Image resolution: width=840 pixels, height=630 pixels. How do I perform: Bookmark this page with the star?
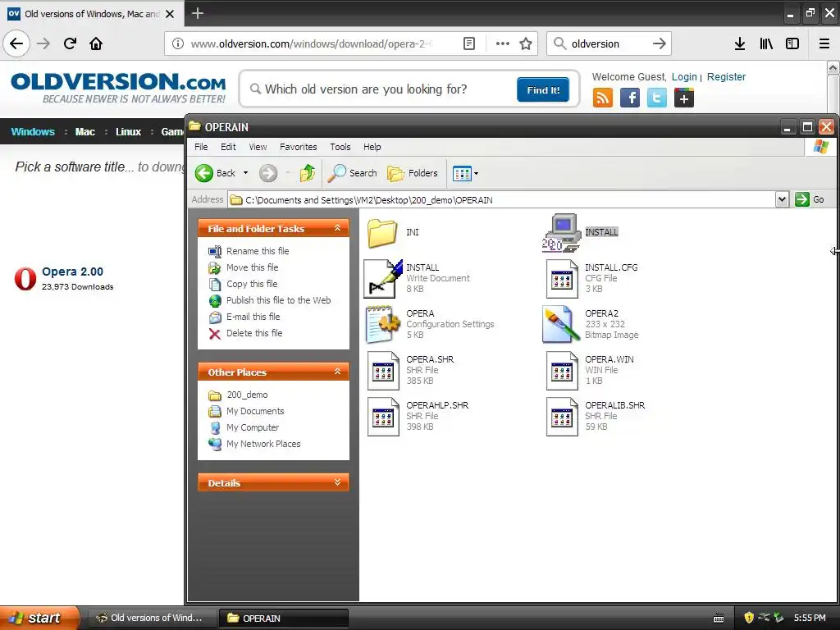[x=526, y=43]
